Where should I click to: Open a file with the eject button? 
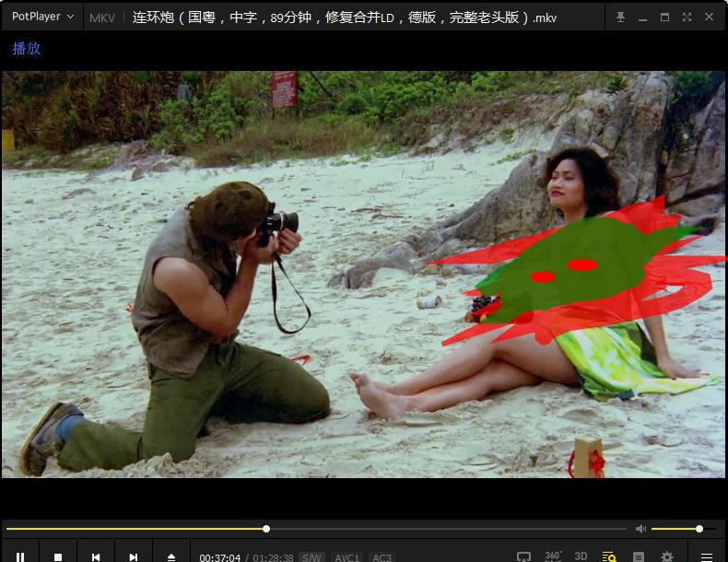(x=170, y=556)
